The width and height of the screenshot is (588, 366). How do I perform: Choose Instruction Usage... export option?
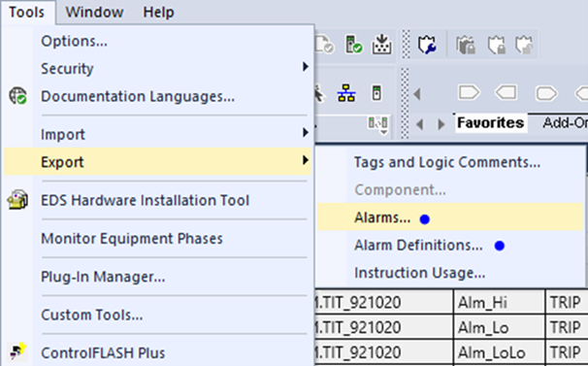(419, 273)
